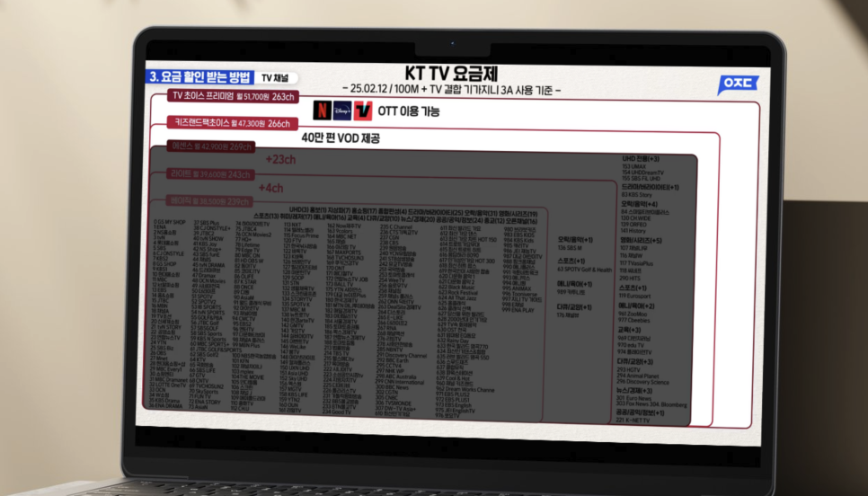Click the '뉴스/경제(+3)' heading

(x=634, y=392)
